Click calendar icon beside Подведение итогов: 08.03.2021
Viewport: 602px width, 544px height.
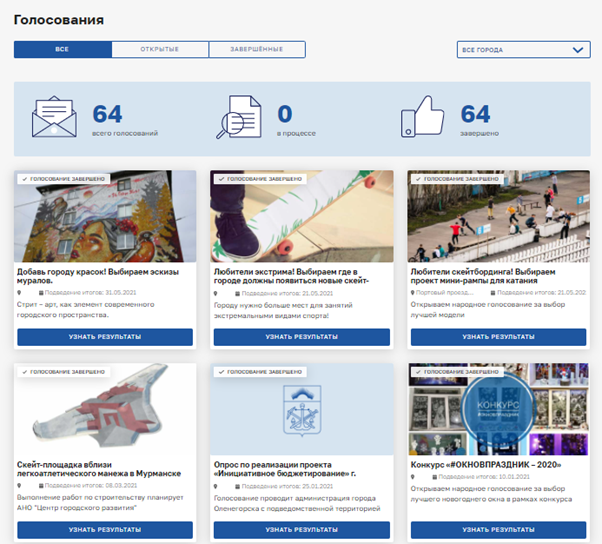(x=41, y=486)
